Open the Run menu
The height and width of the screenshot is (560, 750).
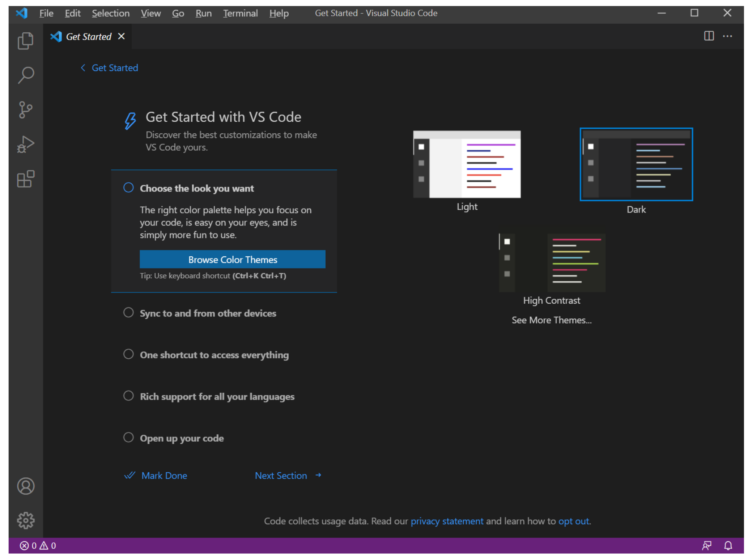coord(204,13)
